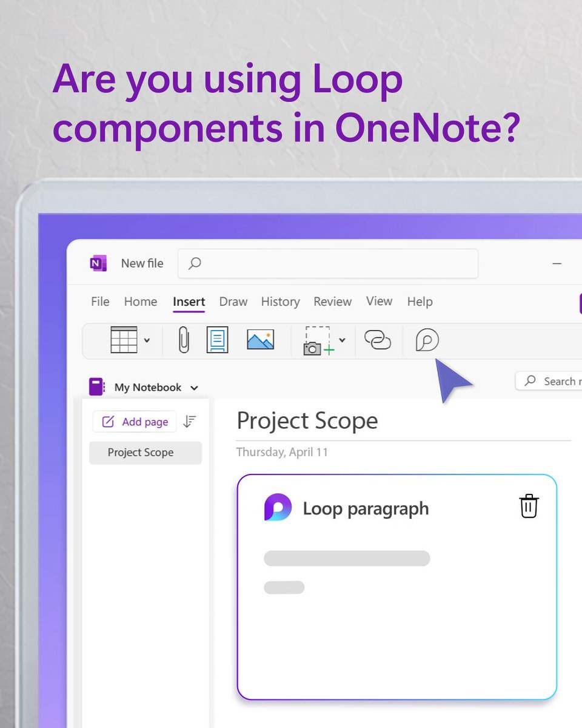Image resolution: width=582 pixels, height=728 pixels.
Task: Go to the History tab
Action: pos(281,302)
